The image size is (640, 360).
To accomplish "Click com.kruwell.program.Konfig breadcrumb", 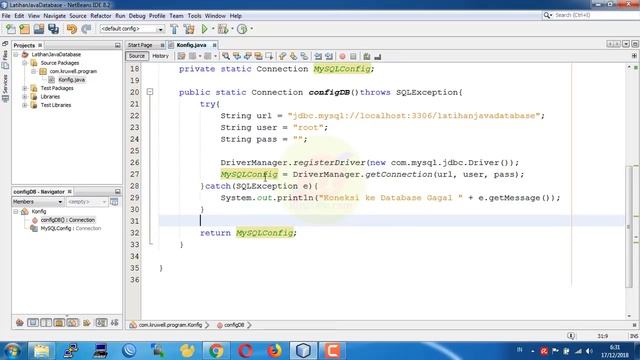I will [170, 325].
